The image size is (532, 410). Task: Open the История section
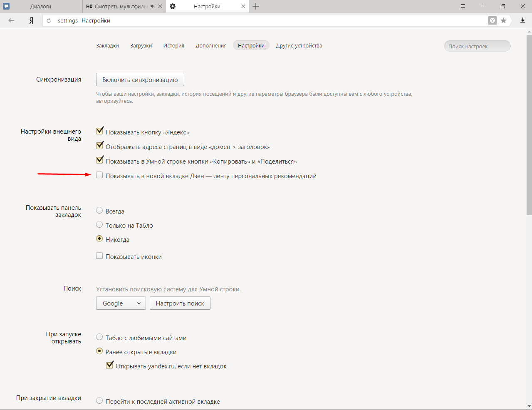(x=173, y=45)
